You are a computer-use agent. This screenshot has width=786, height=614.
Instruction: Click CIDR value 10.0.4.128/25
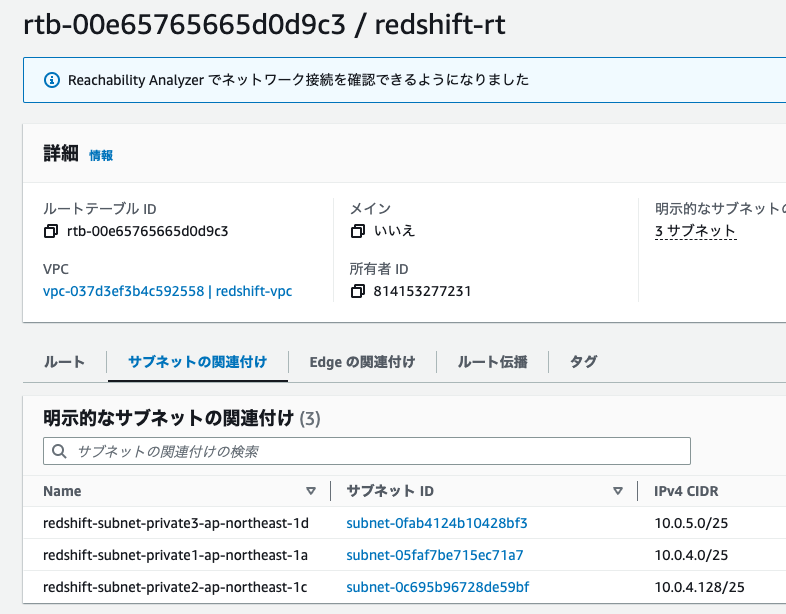pyautogui.click(x=699, y=587)
